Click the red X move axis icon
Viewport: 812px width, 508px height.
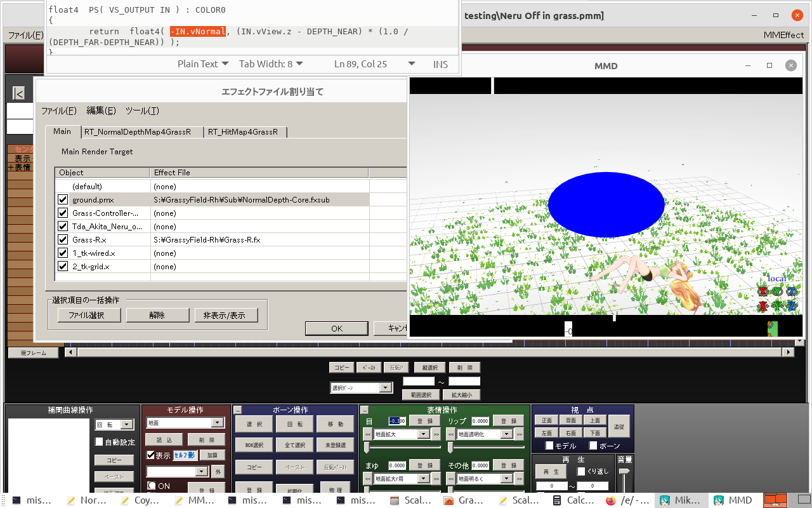point(763,306)
